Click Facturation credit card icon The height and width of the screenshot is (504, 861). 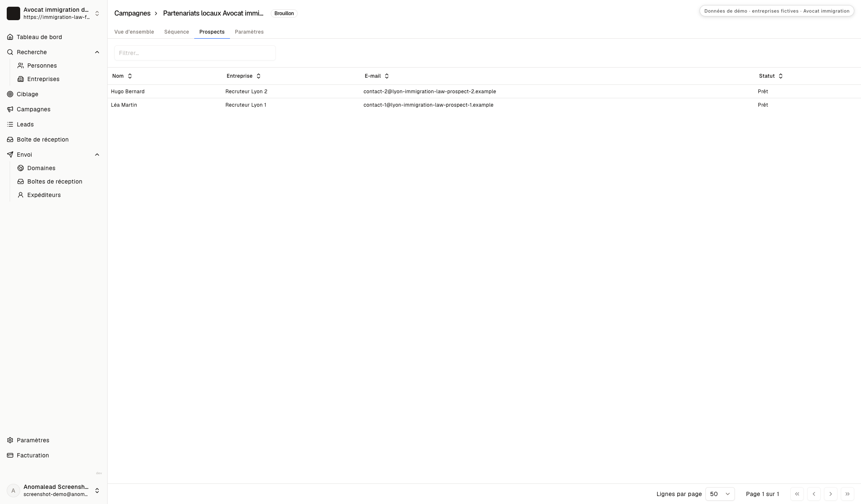click(x=10, y=455)
